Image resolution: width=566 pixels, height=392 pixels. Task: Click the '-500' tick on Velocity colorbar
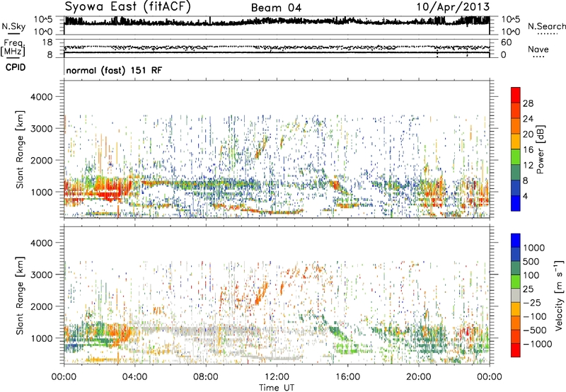click(x=535, y=330)
